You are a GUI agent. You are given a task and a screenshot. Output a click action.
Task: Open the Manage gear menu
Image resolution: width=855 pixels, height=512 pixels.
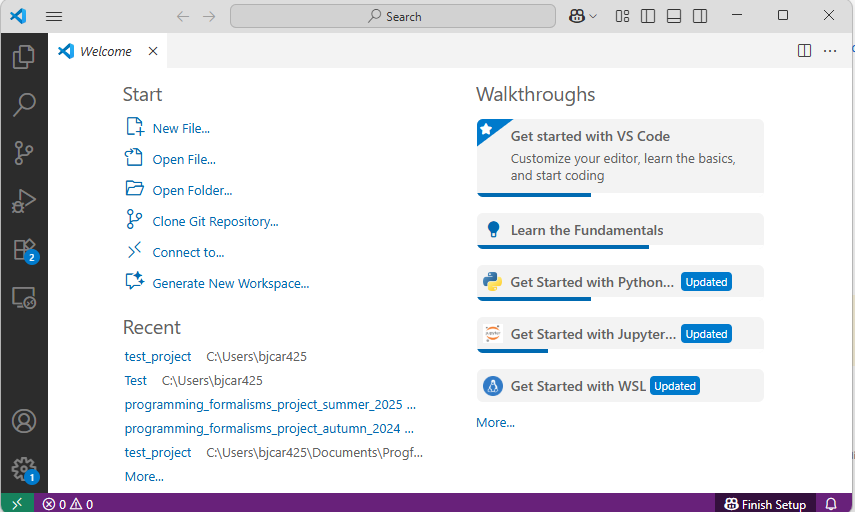(24, 469)
